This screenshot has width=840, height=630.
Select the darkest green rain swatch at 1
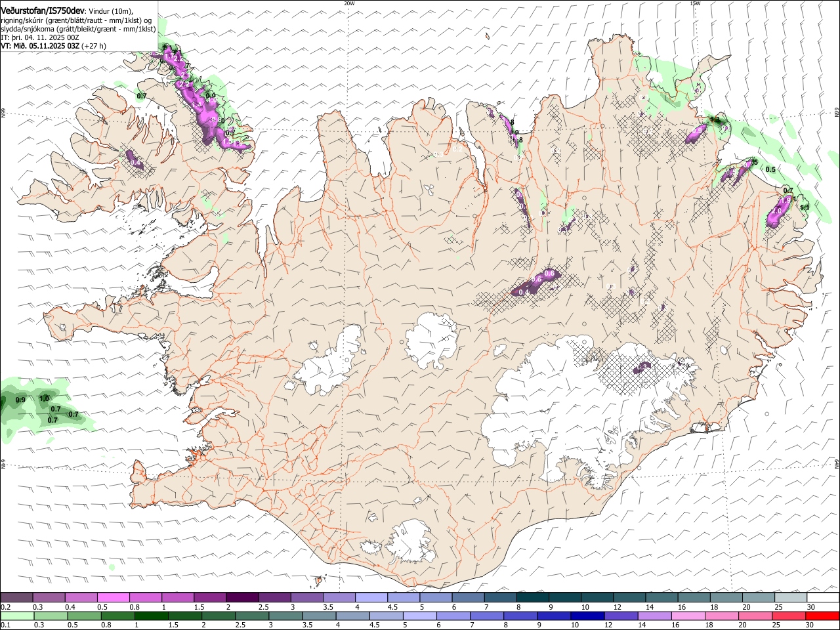tap(151, 616)
